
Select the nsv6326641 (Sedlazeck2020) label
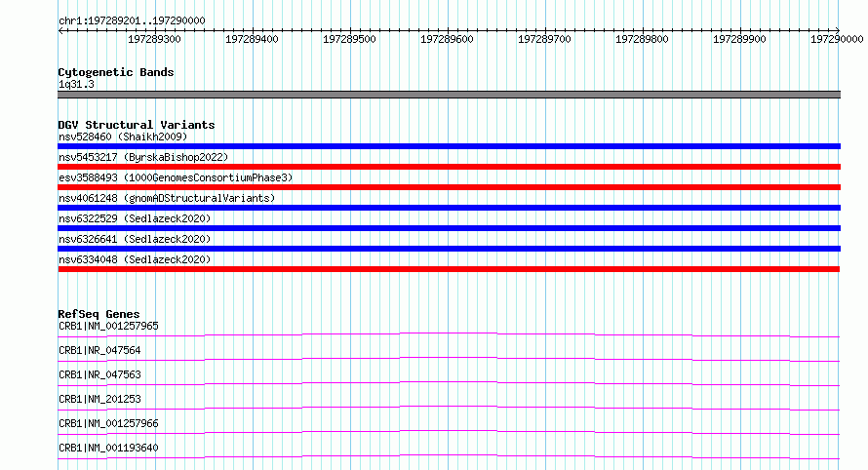click(x=135, y=239)
